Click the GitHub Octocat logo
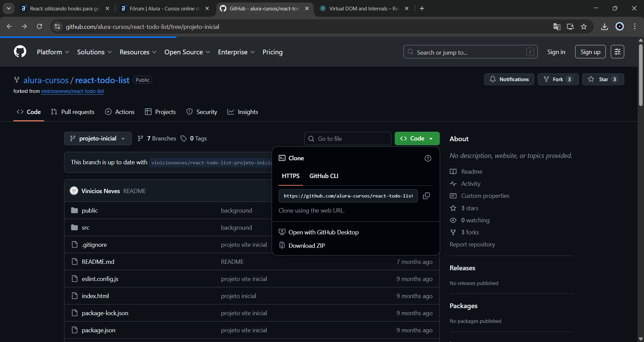Viewport: 644px width, 342px height. [20, 52]
